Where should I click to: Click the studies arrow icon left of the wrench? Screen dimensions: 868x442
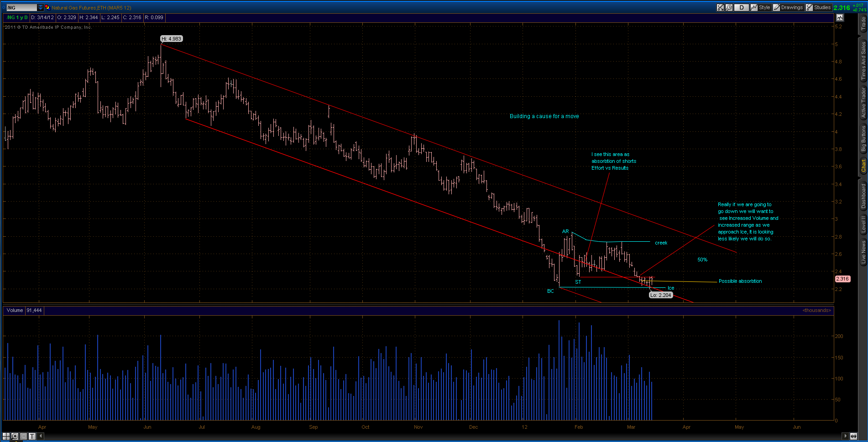[x=720, y=7]
